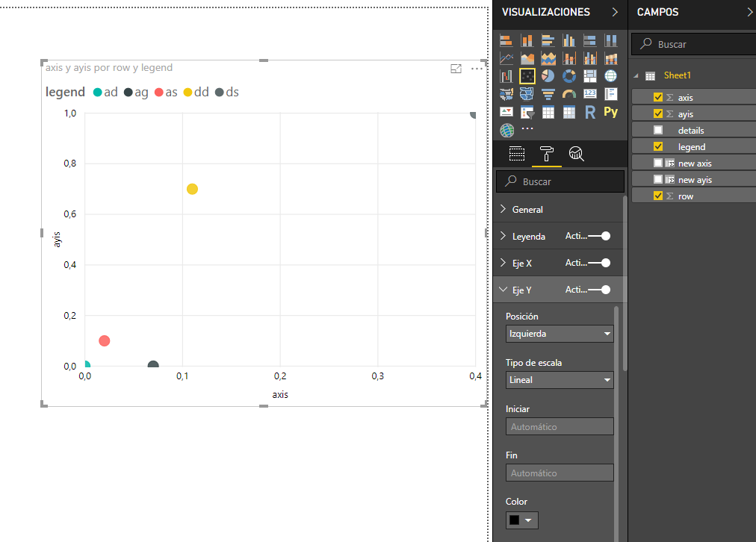This screenshot has width=756, height=542.
Task: Select the stacked bar chart visualization
Action: [506, 40]
